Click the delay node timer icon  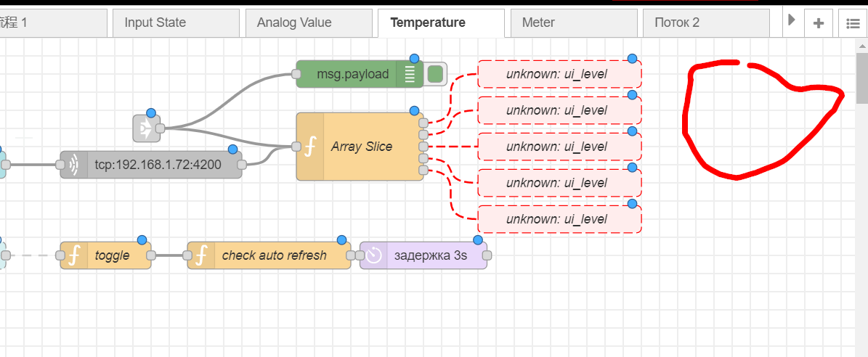(373, 255)
